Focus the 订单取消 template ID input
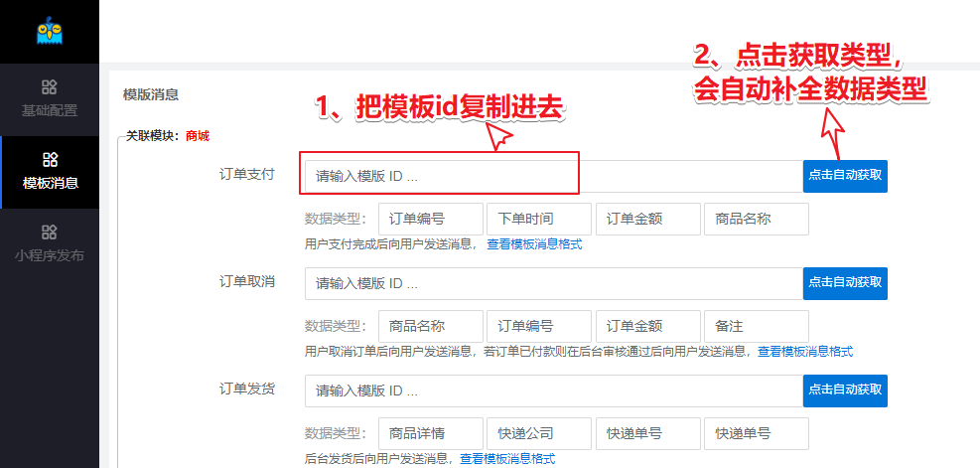The image size is (980, 468). 554,283
